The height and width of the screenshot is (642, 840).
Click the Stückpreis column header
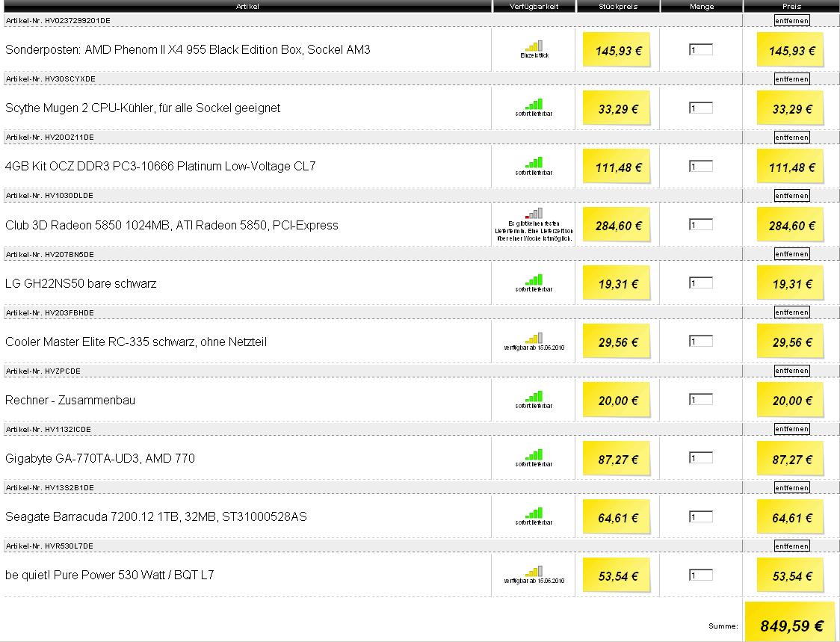pos(618,7)
